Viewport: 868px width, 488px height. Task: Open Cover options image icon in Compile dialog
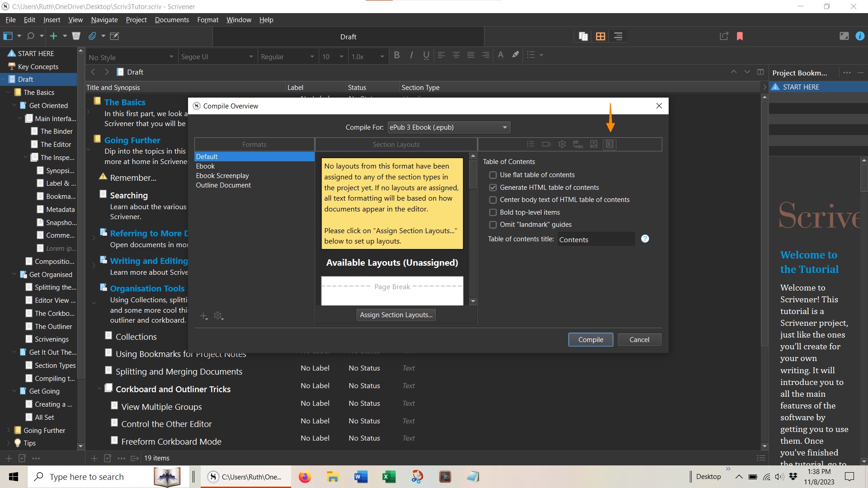(594, 144)
